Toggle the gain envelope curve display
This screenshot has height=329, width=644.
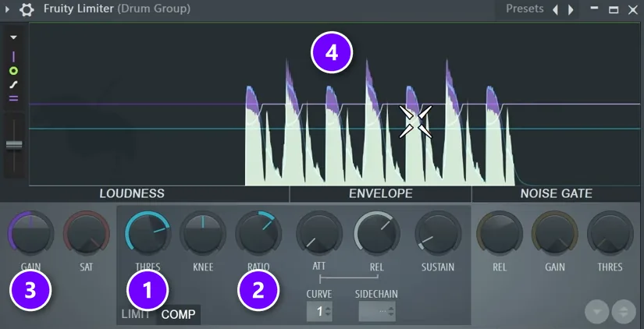pos(13,85)
